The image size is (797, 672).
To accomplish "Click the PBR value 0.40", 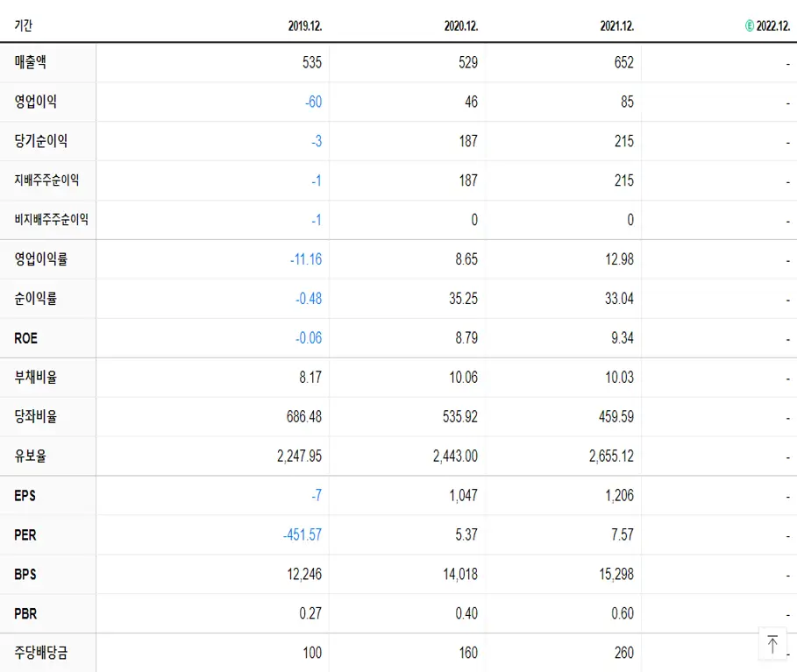I will [466, 613].
